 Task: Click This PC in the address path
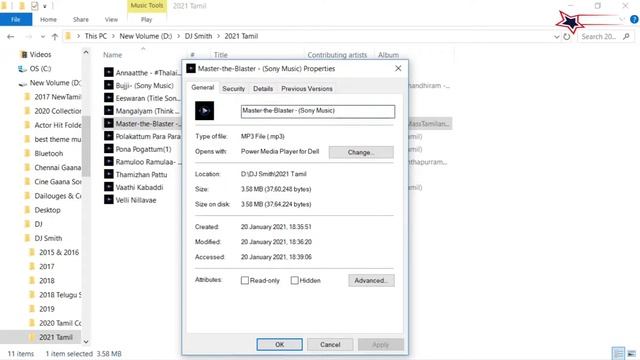tap(96, 36)
